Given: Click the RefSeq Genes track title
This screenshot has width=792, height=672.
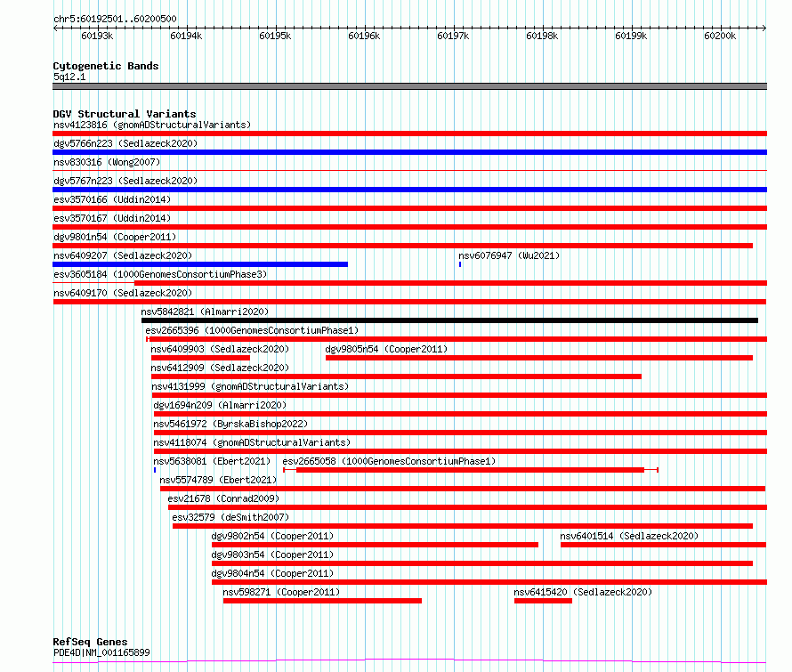Looking at the screenshot, I should (x=90, y=643).
